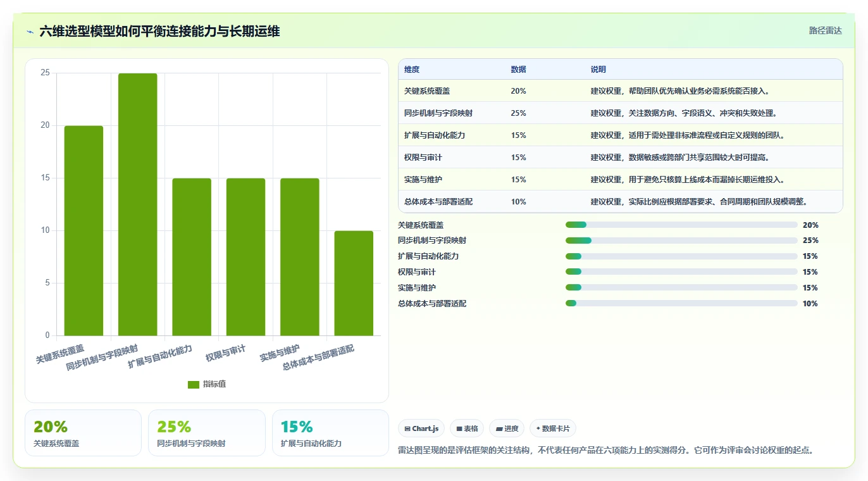This screenshot has width=868, height=481.
Task: Click the 25% 同步机制与字段映射 data card
Action: 207,433
